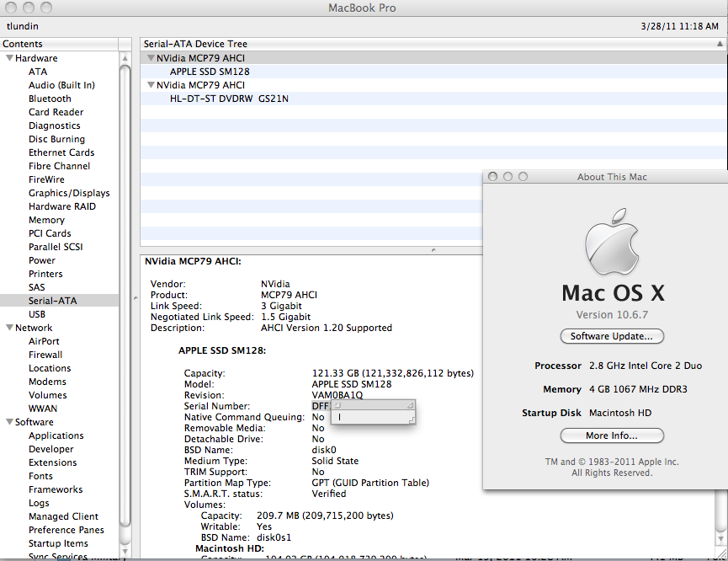Click Version 10.6.7 text in About This Mac
Screen dimensions: 728x561
click(x=612, y=315)
